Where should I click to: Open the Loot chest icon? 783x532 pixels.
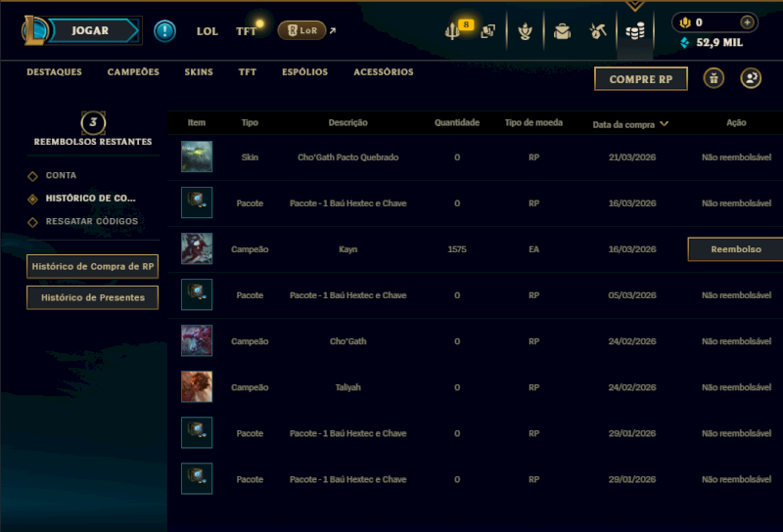562,31
